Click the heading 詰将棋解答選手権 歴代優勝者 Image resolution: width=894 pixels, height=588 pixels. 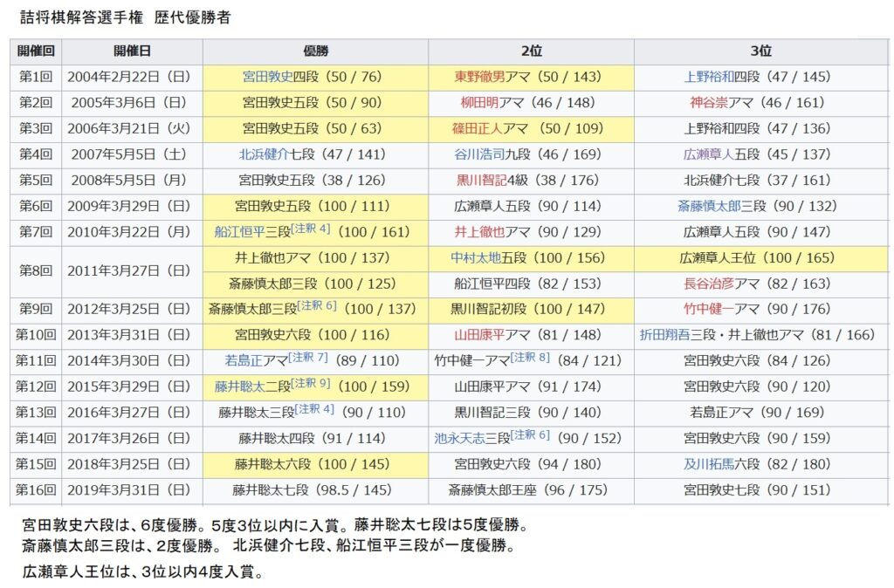(x=126, y=17)
